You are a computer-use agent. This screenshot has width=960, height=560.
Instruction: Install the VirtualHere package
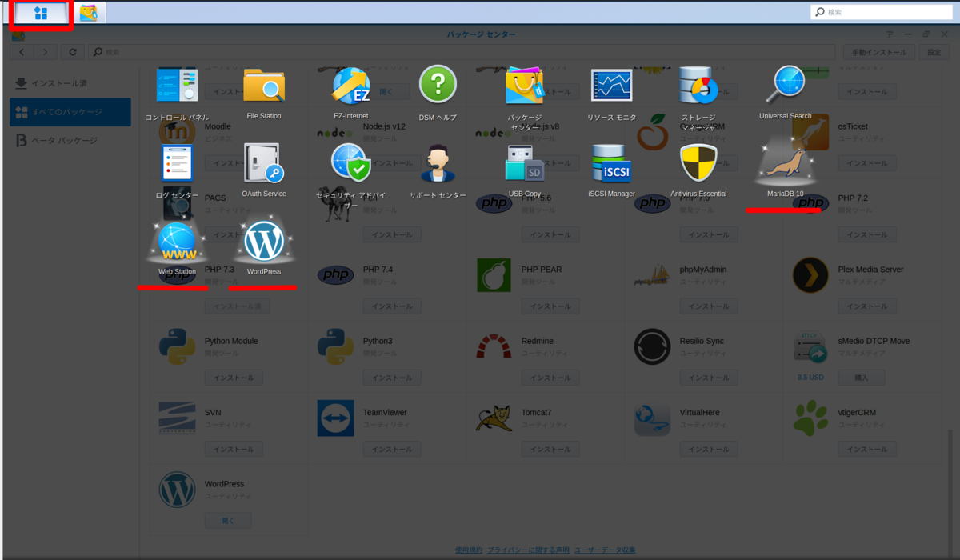coord(709,450)
